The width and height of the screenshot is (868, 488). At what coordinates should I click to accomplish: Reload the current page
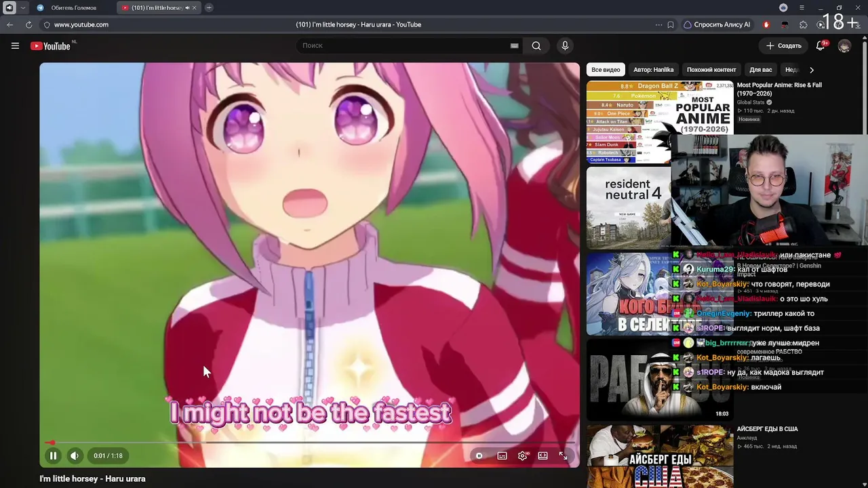coord(28,24)
